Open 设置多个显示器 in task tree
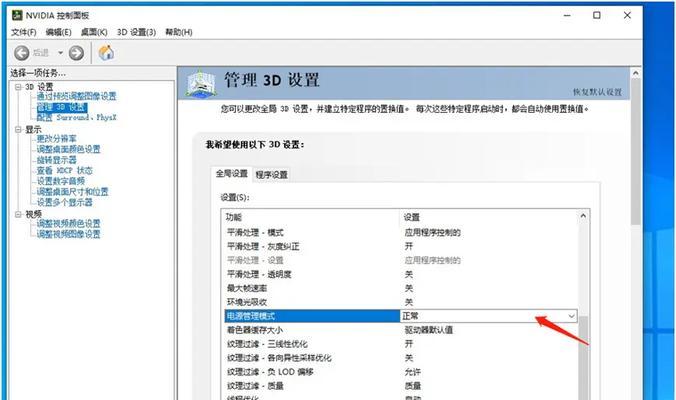Viewport: 676px width, 400px height. [64, 202]
